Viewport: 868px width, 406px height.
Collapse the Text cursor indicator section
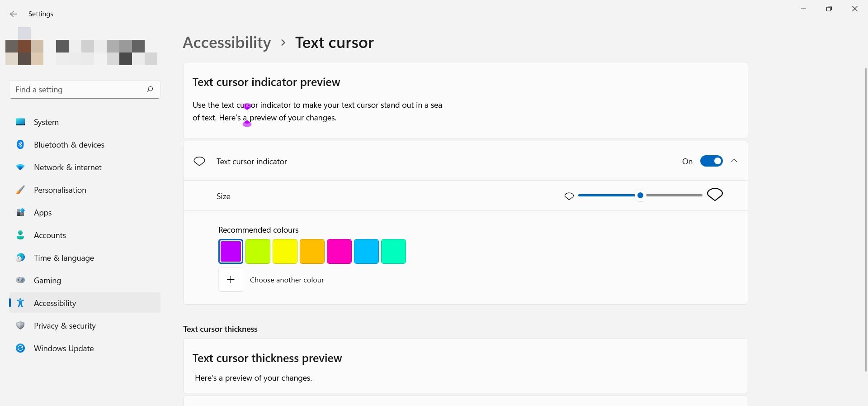(734, 161)
